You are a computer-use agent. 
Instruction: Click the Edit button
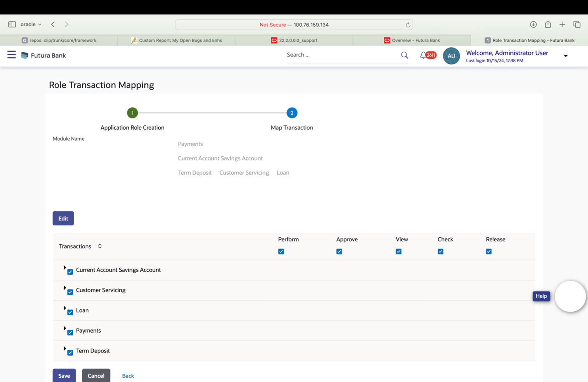click(63, 218)
